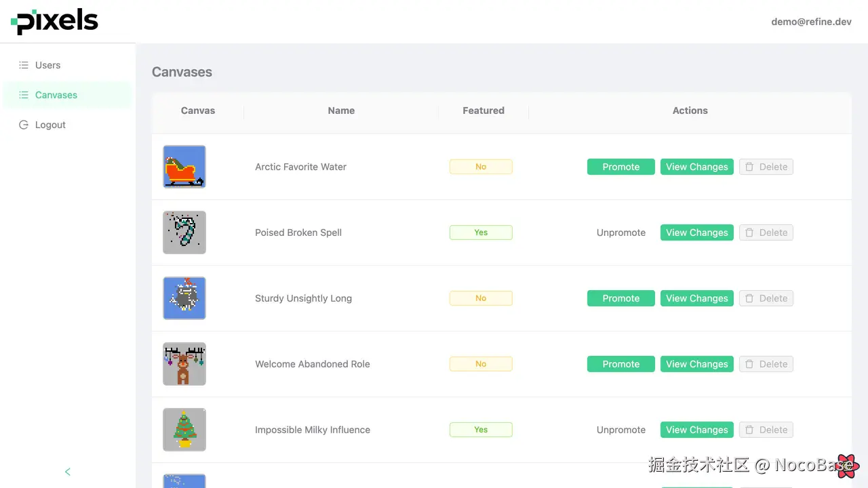The width and height of the screenshot is (868, 488).
Task: Click the No featured tag for Sturdy Unsightly Long
Action: pos(481,298)
